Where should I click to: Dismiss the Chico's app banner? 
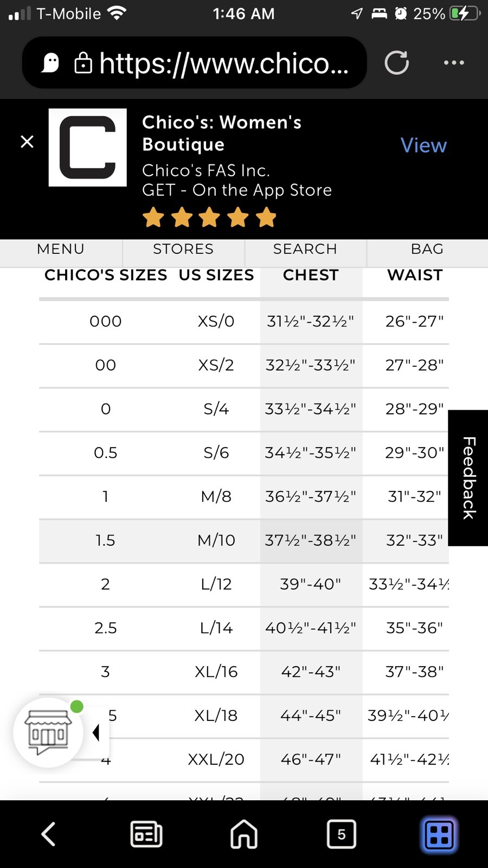(27, 142)
